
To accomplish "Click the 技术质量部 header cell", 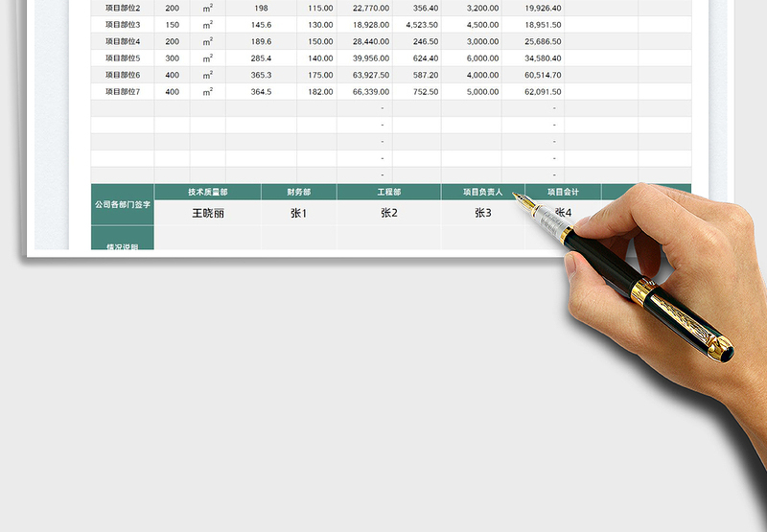I will (207, 193).
